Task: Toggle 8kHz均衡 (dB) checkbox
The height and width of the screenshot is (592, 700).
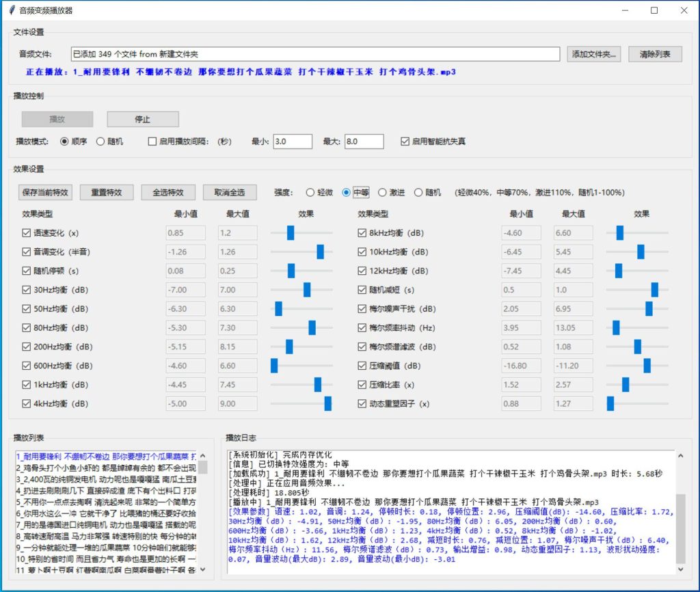Action: click(x=362, y=233)
